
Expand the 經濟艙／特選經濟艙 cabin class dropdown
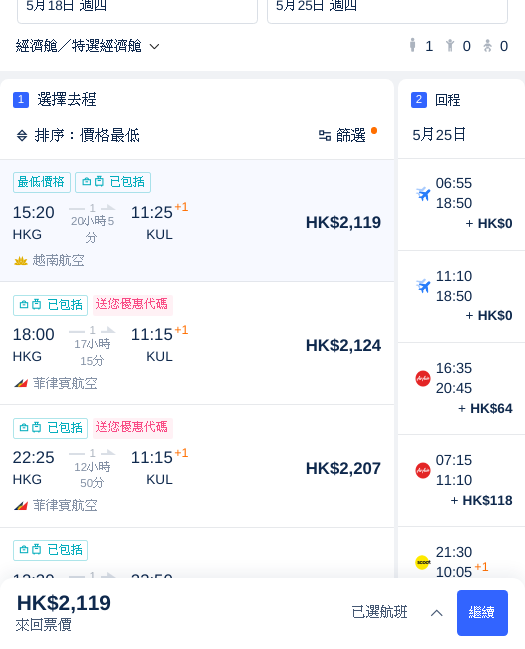pos(87,46)
